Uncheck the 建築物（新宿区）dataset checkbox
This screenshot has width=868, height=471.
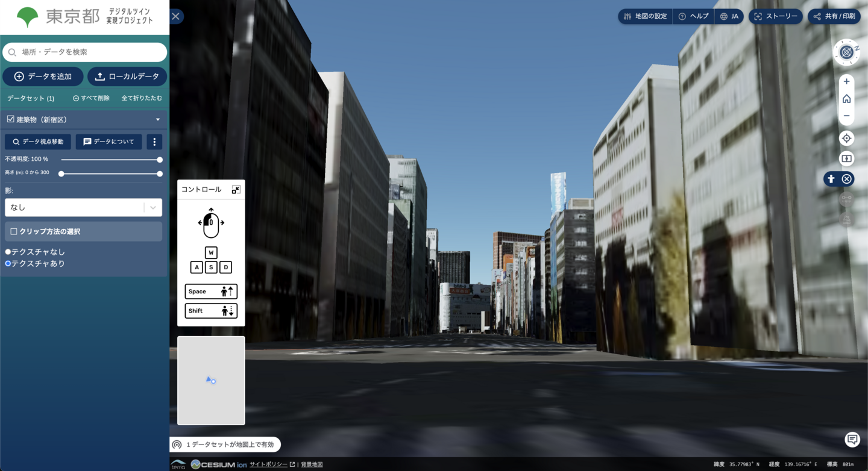point(10,119)
